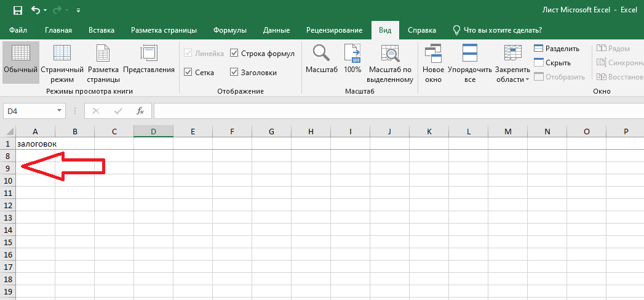Viewport: 644px width, 300px height.
Task: Select column K header
Action: [x=429, y=132]
